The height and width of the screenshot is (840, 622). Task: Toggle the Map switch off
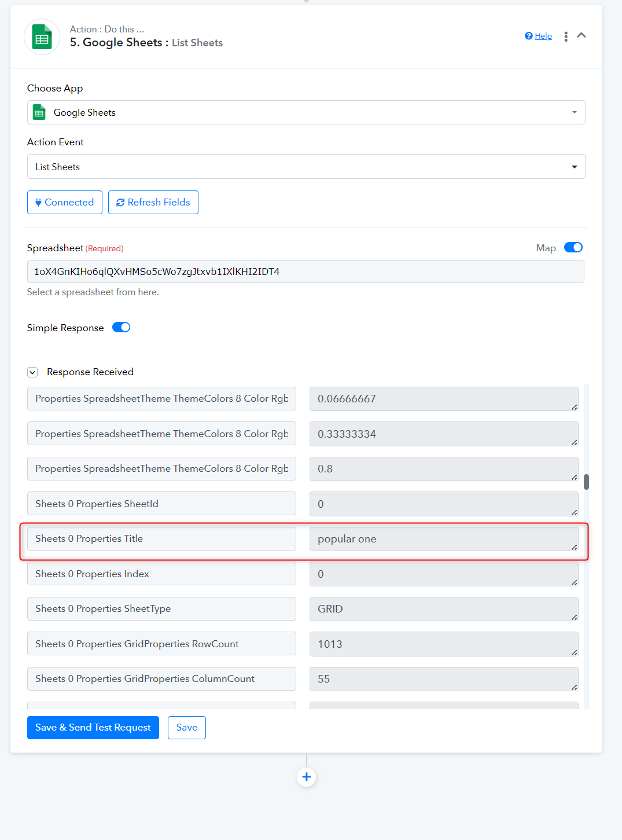point(573,248)
